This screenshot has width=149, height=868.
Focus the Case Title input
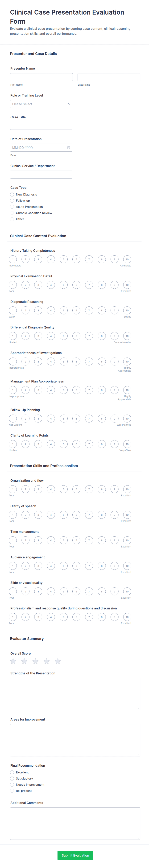(41, 126)
